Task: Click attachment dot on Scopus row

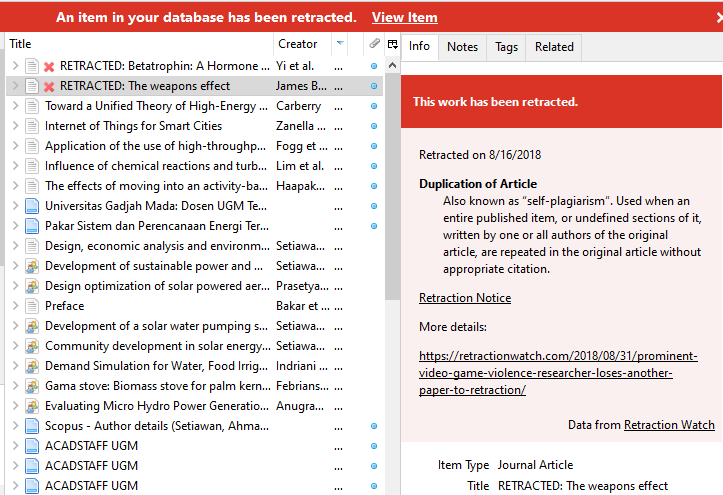Action: pyautogui.click(x=374, y=426)
